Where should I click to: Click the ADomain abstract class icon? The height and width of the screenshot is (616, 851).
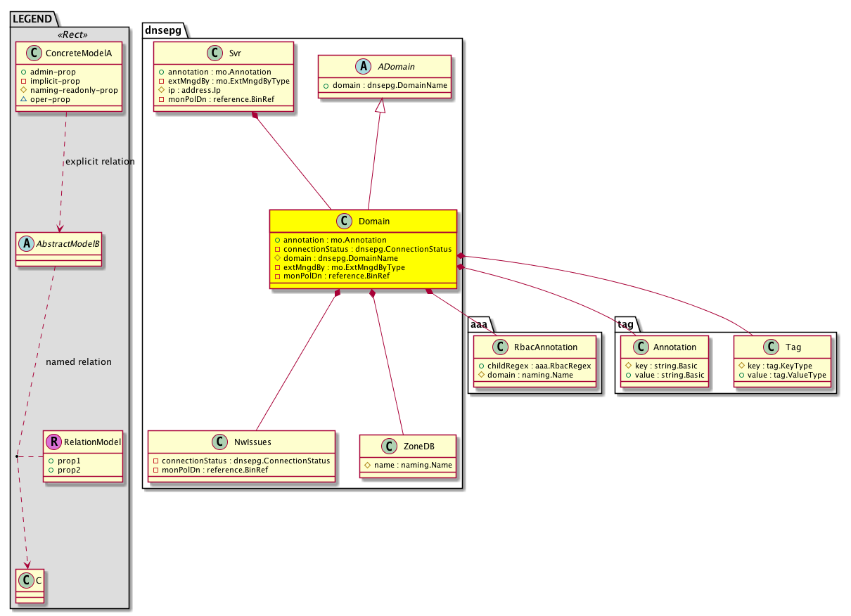click(x=361, y=68)
